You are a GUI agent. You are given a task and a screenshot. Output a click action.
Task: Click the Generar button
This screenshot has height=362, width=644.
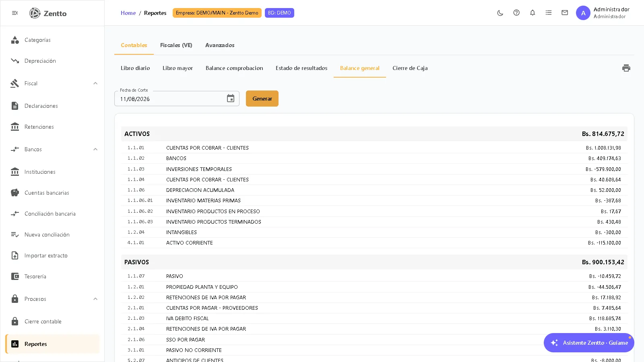coord(262,99)
